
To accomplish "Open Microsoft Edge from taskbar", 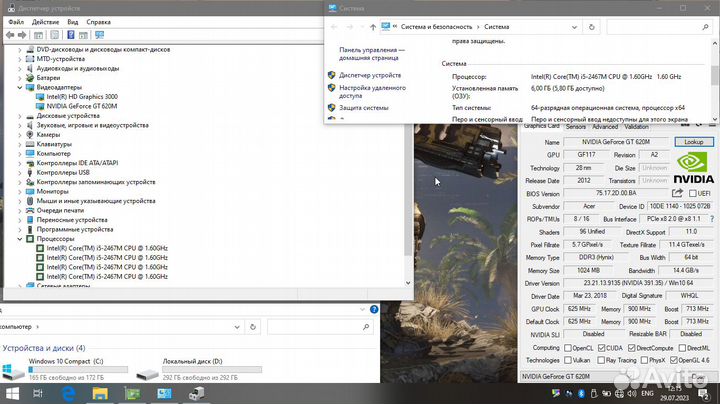I will pyautogui.click(x=68, y=393).
